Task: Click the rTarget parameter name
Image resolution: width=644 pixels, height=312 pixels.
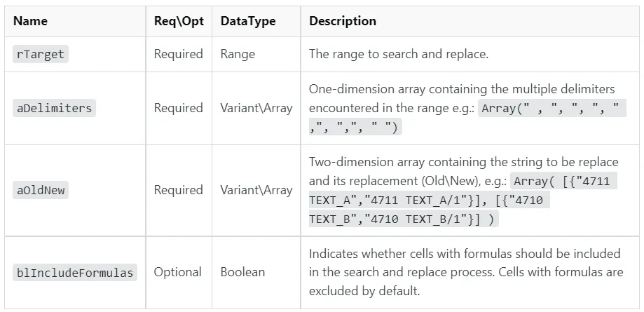Action: 41,54
